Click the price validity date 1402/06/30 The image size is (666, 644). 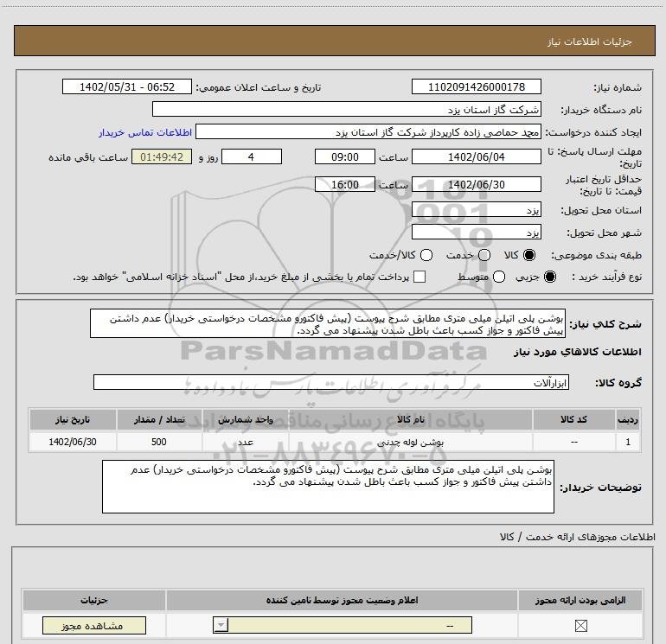pos(476,184)
